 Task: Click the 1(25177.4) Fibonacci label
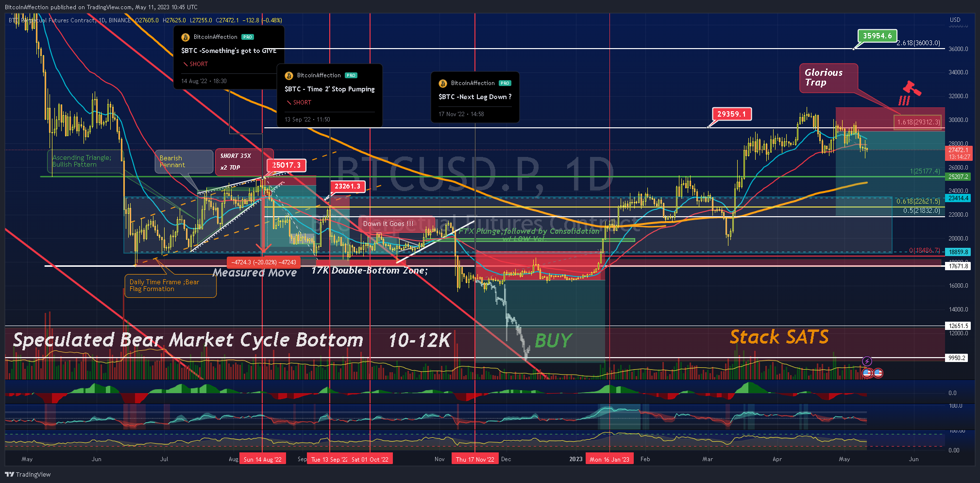tap(925, 172)
